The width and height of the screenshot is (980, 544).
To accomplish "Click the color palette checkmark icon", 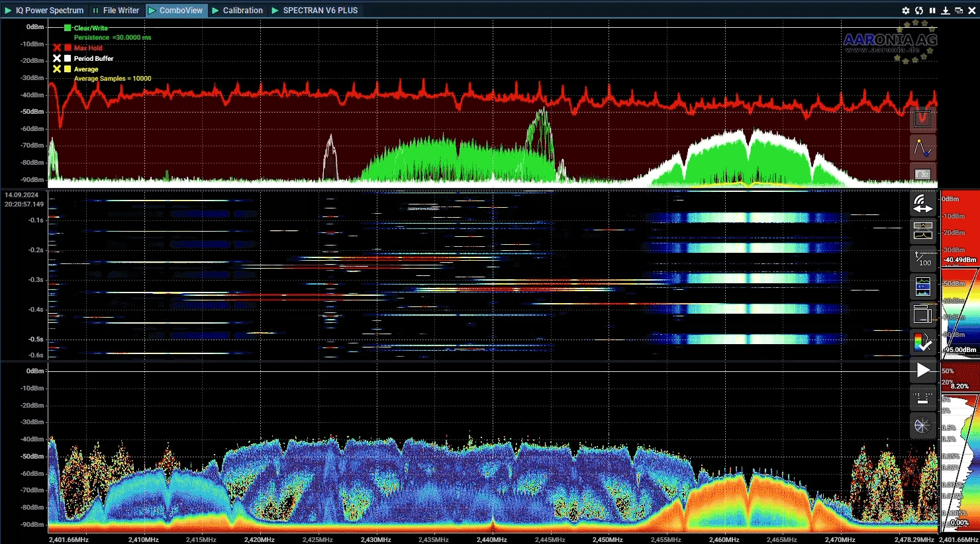I will 922,342.
